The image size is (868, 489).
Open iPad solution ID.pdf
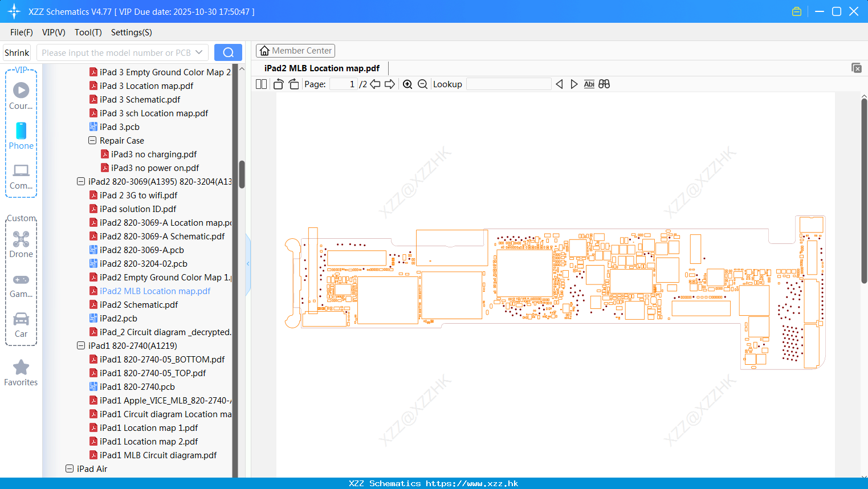[x=138, y=209]
